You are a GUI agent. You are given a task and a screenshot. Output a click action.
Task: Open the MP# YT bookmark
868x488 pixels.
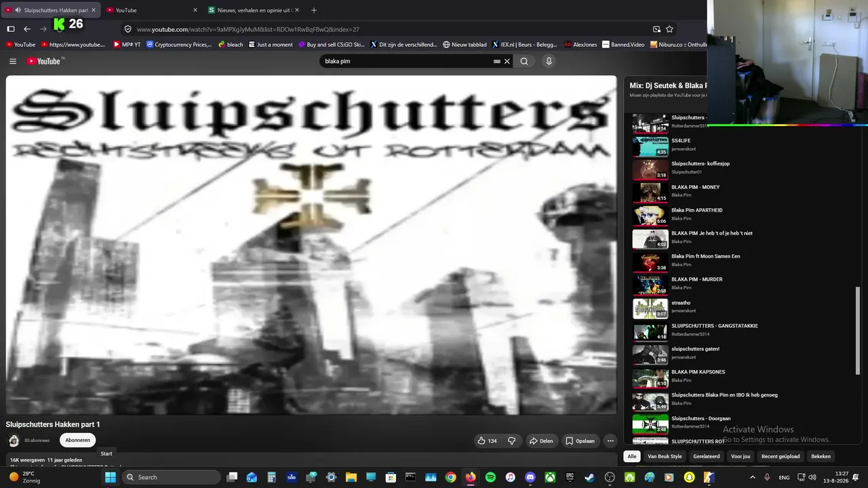[x=127, y=45]
